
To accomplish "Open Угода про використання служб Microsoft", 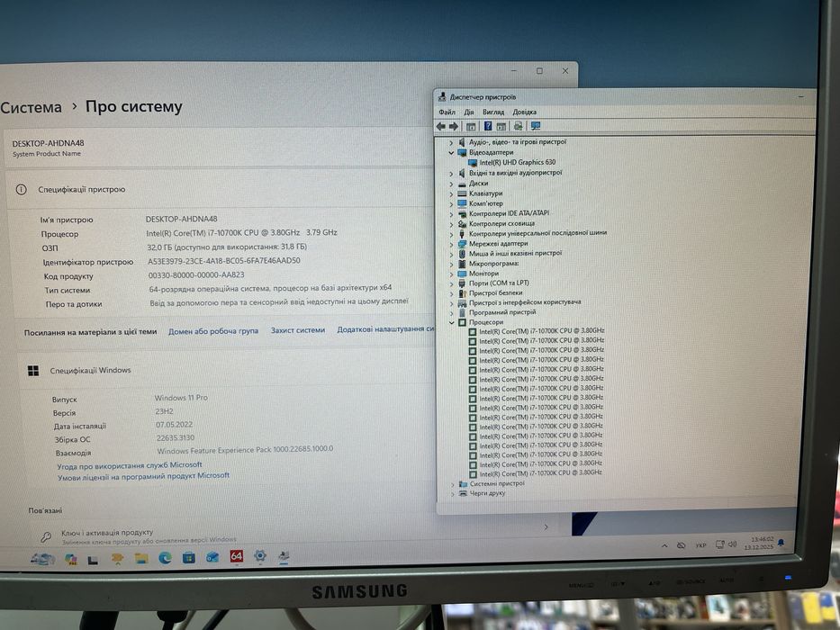I will pyautogui.click(x=130, y=465).
